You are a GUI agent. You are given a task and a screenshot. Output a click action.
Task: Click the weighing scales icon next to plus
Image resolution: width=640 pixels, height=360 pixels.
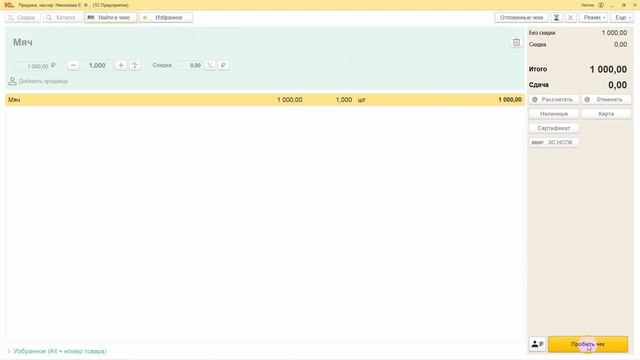point(135,65)
